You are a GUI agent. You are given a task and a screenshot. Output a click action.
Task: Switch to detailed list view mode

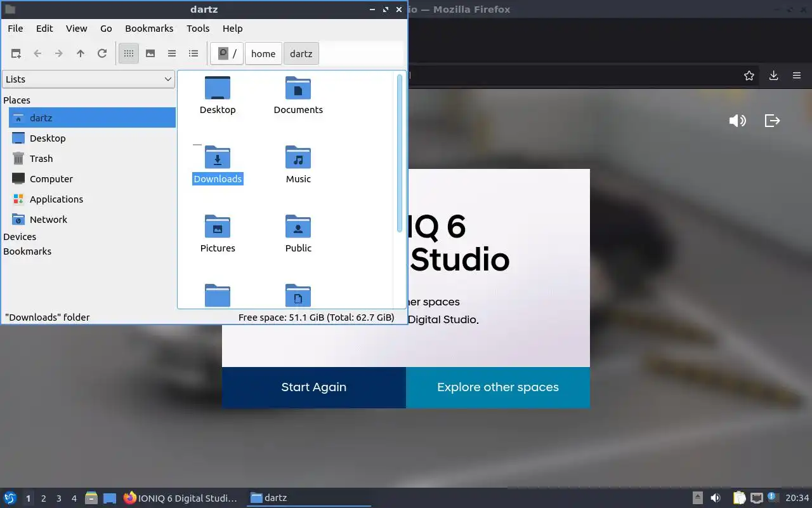click(193, 54)
